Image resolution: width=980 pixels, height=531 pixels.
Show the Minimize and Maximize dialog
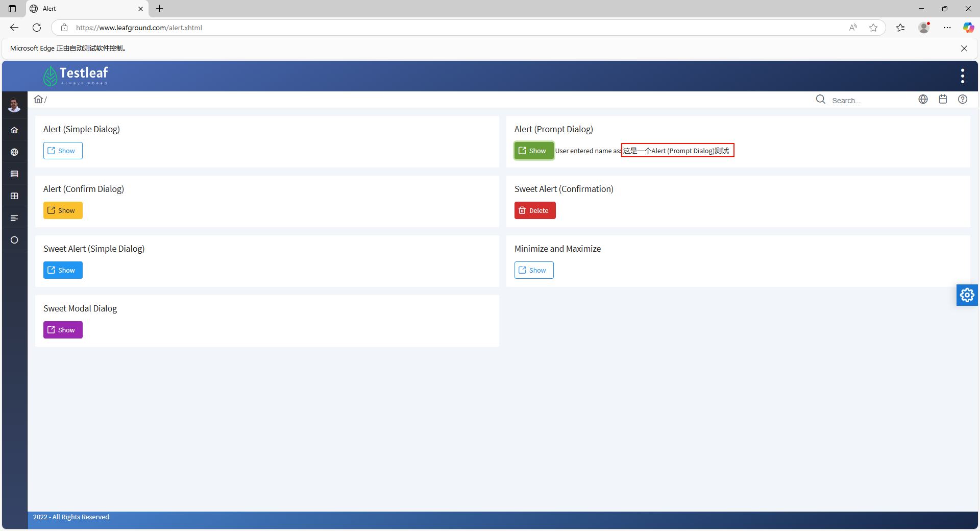click(534, 270)
